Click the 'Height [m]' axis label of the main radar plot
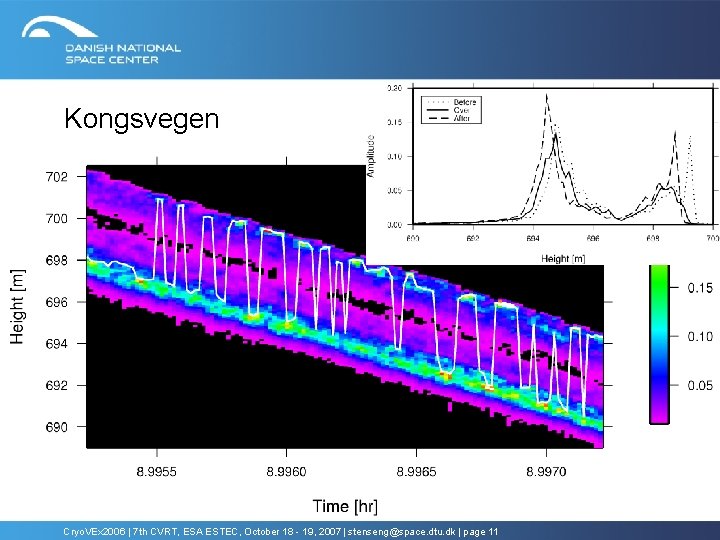720x540 pixels. (17, 306)
